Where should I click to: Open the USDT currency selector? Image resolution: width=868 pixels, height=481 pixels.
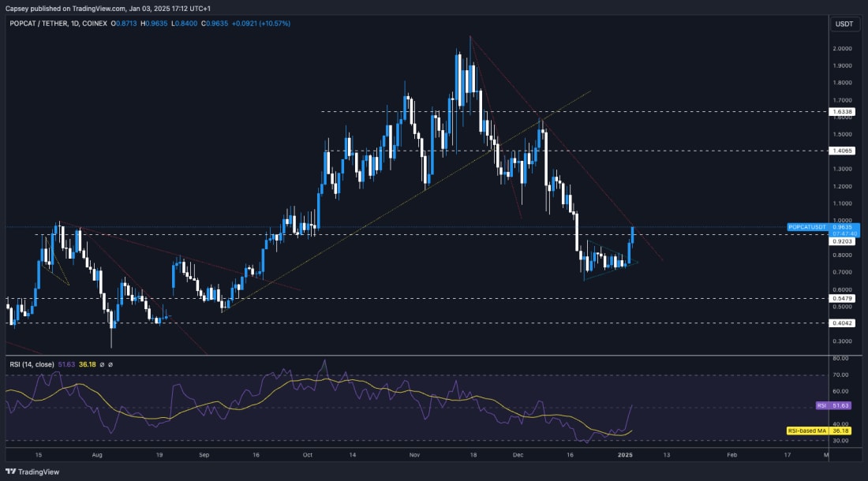click(844, 24)
